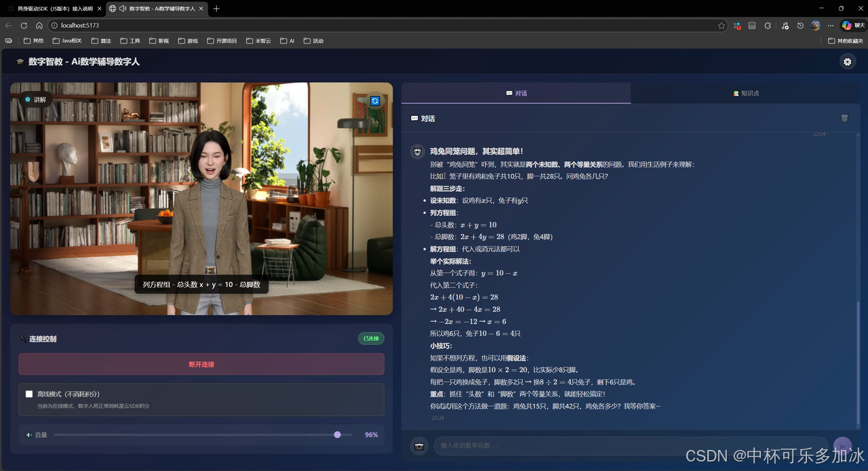The height and width of the screenshot is (471, 868).
Task: Switch to the 对话 tab
Action: (516, 93)
